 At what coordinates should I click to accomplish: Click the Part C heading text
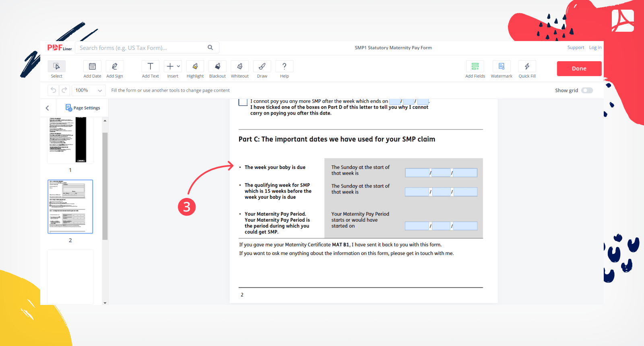pyautogui.click(x=337, y=139)
